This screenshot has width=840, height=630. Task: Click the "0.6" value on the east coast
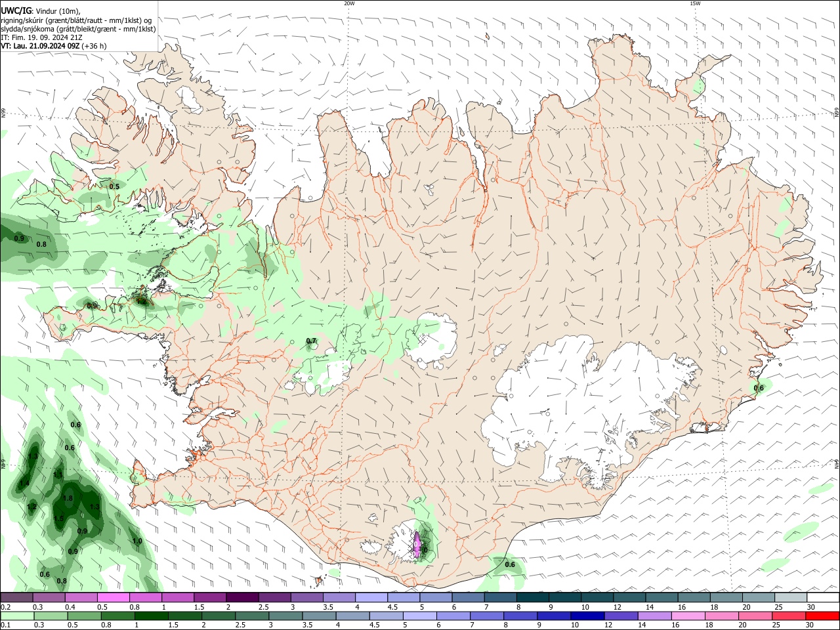(759, 388)
